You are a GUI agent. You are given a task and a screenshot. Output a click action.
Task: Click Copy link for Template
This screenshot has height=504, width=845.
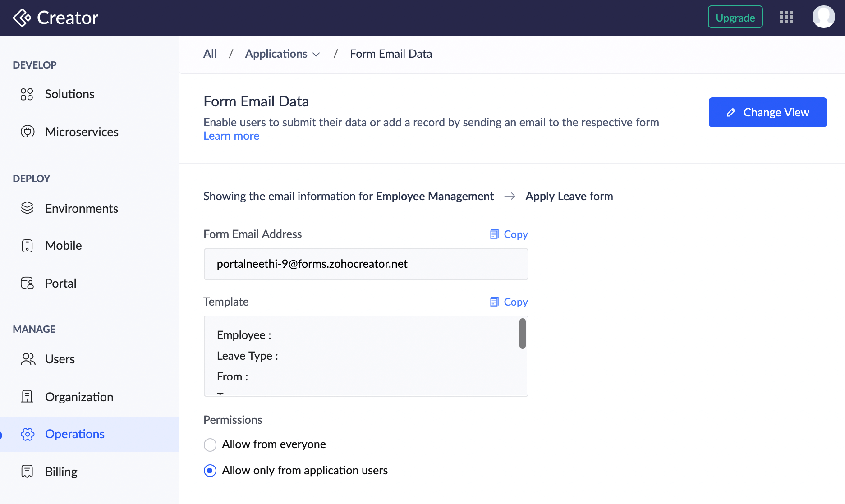tap(515, 302)
